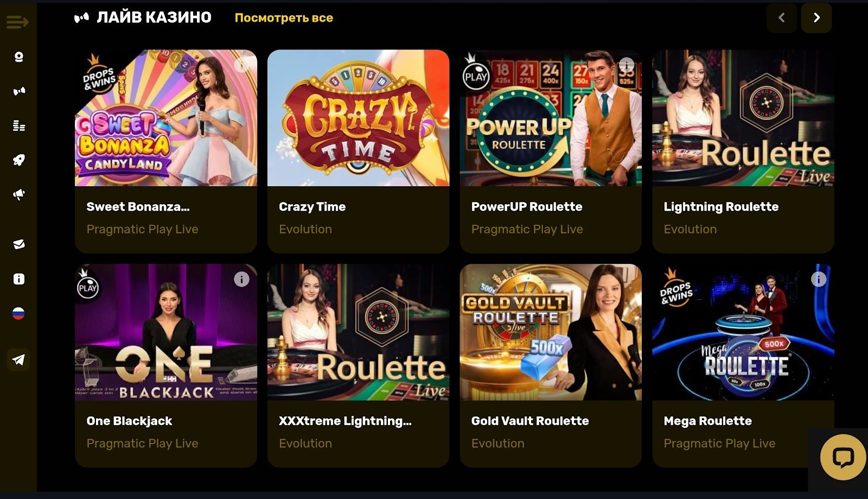Click the info icon on PowerUP Roulette
This screenshot has width=868, height=499.
click(x=627, y=65)
